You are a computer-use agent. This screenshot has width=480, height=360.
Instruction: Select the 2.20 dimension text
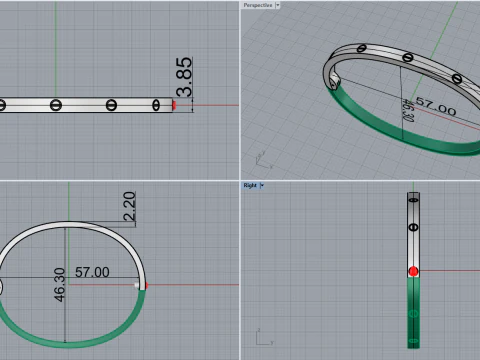click(x=129, y=206)
